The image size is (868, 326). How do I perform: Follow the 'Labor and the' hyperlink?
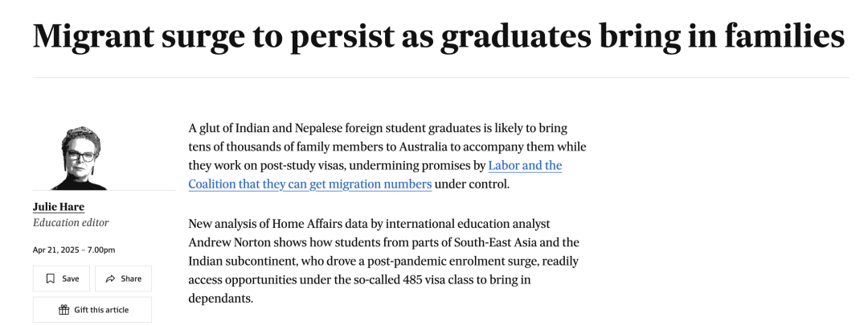pos(525,165)
